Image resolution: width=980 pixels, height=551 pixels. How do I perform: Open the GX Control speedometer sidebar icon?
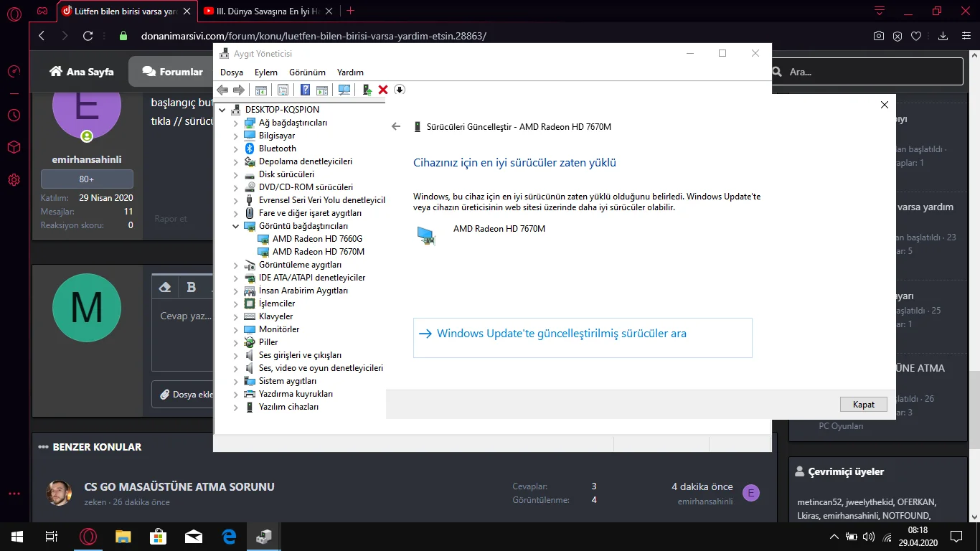pyautogui.click(x=14, y=72)
